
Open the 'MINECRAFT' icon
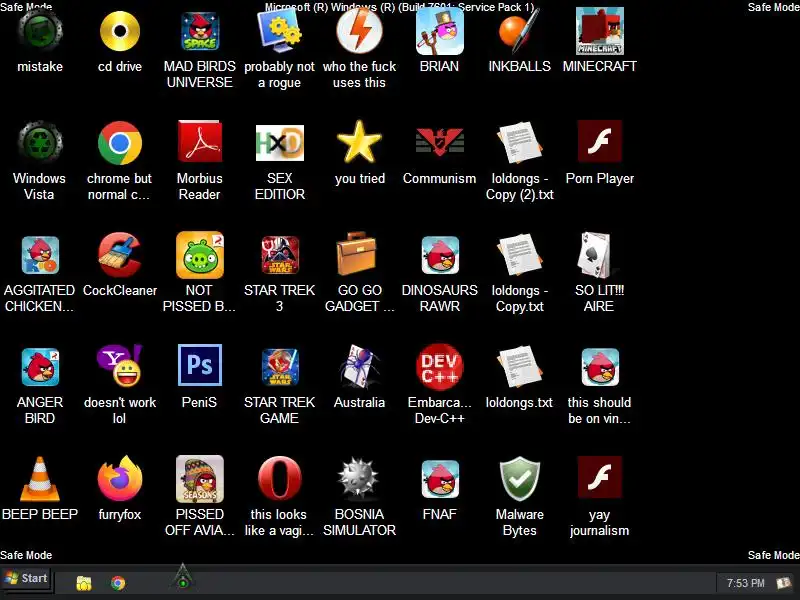pos(599,31)
